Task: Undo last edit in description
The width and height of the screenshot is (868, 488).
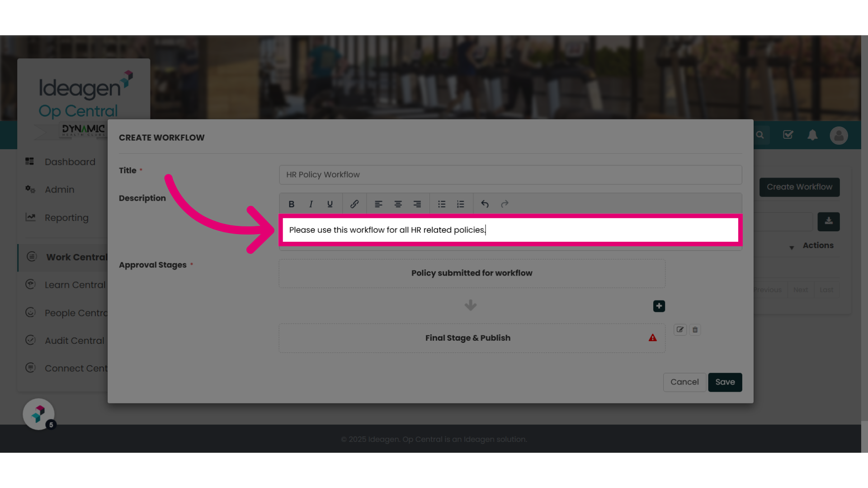Action: pyautogui.click(x=485, y=204)
